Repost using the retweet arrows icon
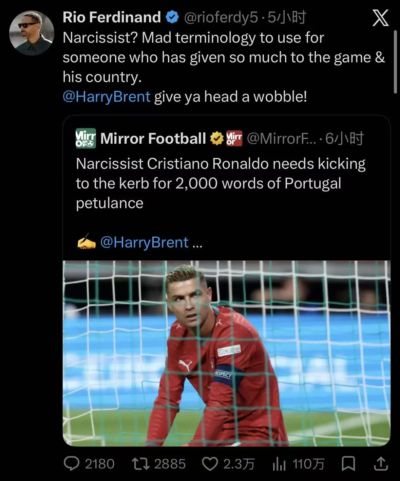Viewport: 400px width, 481px height. tap(140, 464)
